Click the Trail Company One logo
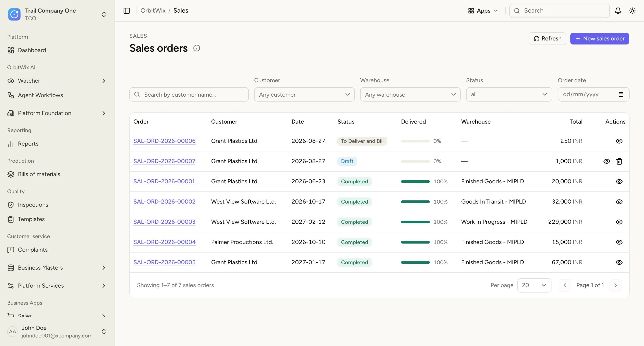This screenshot has width=644, height=346. pyautogui.click(x=14, y=14)
